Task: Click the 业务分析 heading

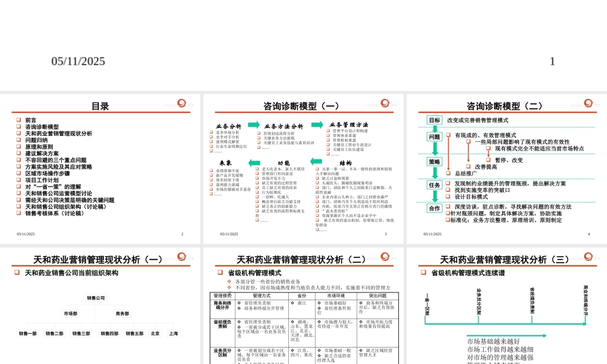Action: (x=228, y=127)
